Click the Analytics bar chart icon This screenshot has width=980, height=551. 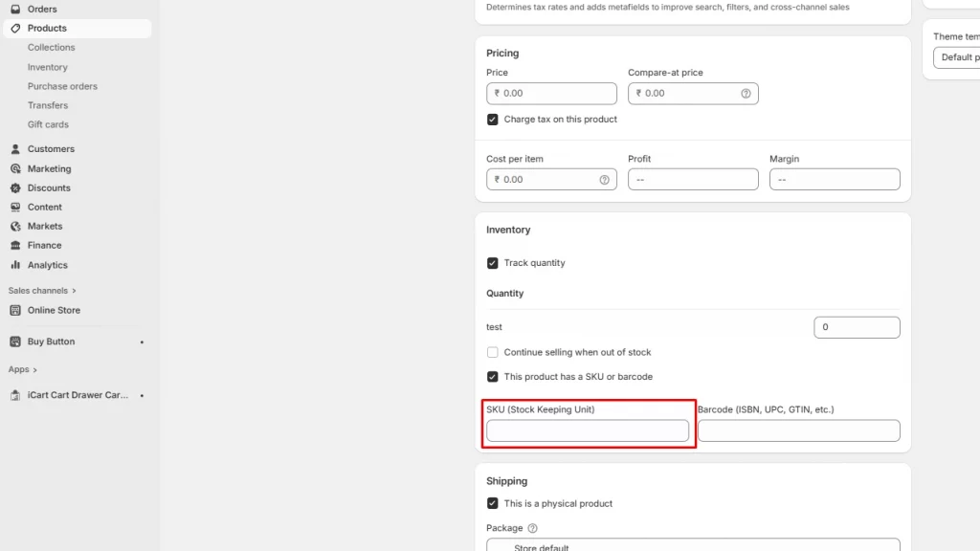coord(15,265)
